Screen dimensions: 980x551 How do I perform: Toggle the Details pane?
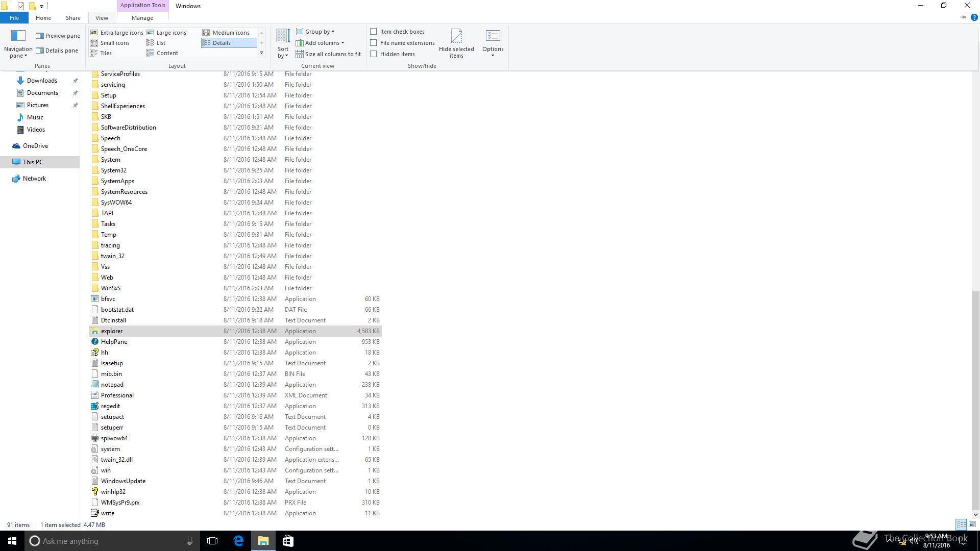[57, 51]
